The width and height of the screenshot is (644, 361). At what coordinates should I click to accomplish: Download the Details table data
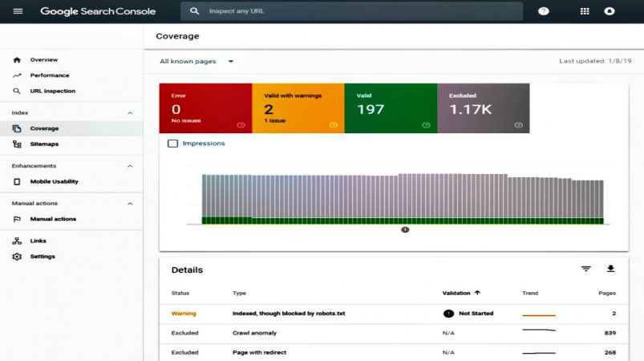(x=611, y=269)
